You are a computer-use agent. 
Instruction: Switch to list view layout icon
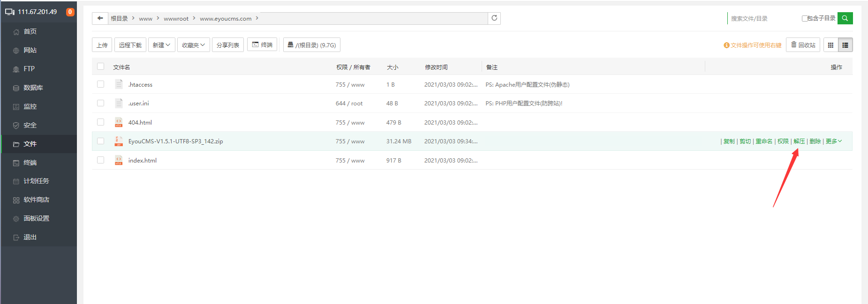(x=845, y=45)
